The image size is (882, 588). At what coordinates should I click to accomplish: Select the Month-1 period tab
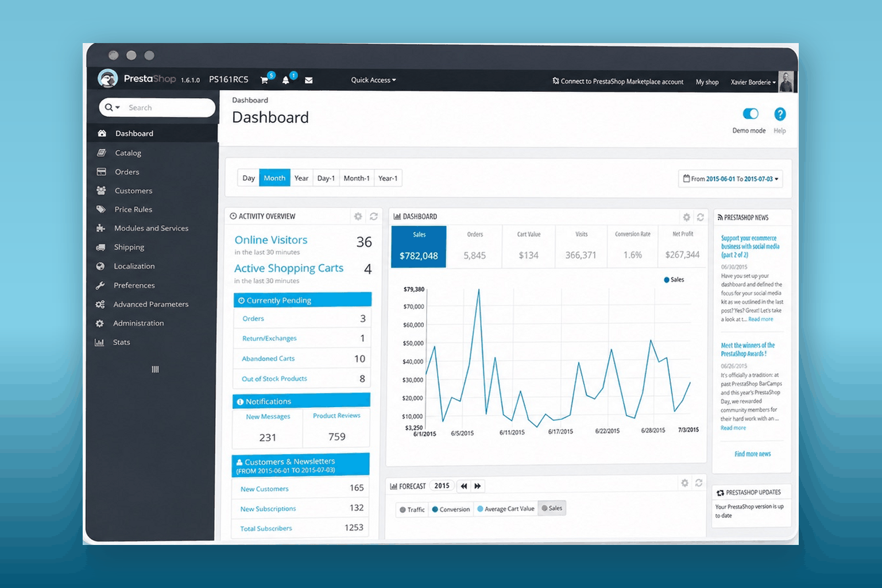[357, 178]
